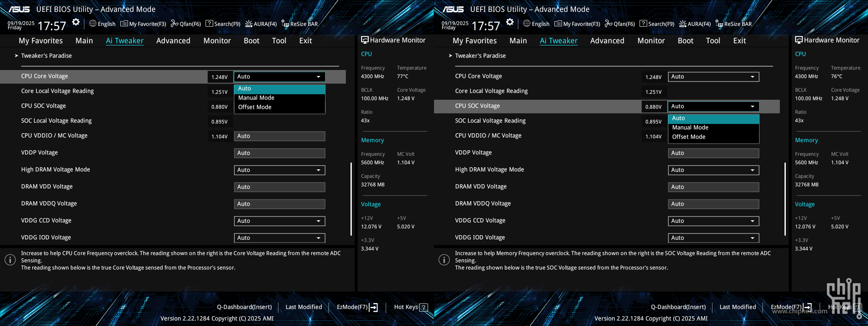
Task: Click settings list scrollbar in right BIOS screen
Action: pos(785,199)
